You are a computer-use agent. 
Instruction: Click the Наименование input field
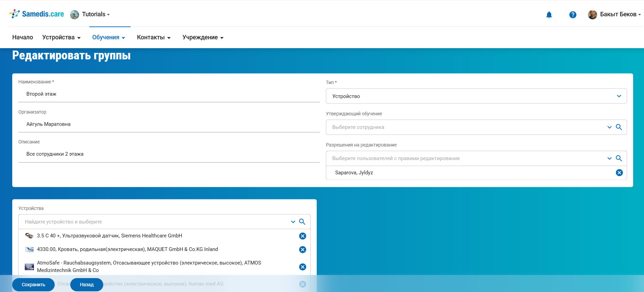169,94
